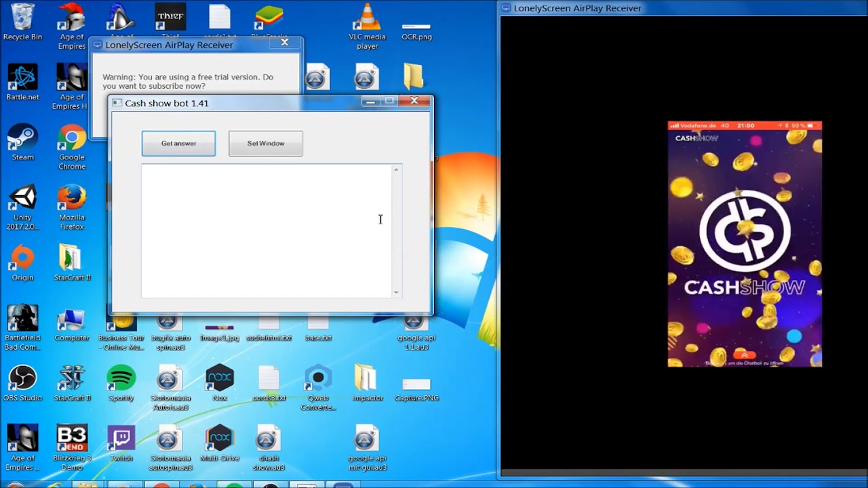Select the OCR.png file
The width and height of the screenshot is (868, 488).
coord(416,31)
